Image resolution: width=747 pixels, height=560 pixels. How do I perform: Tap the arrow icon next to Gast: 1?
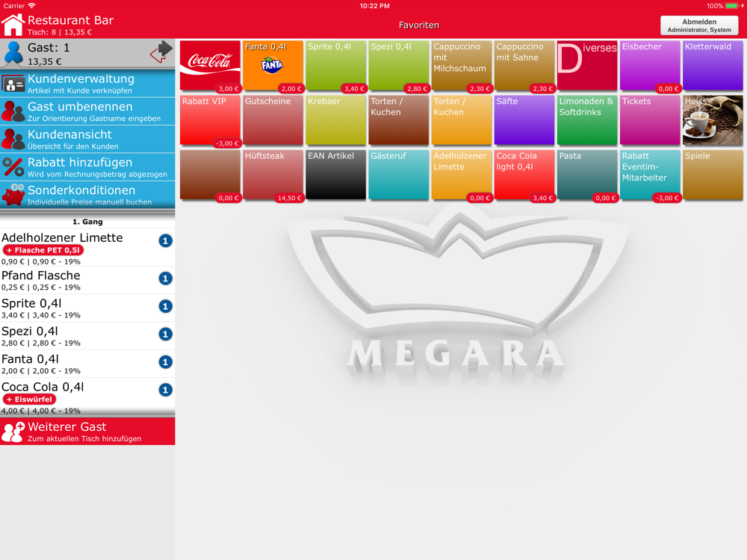click(x=161, y=52)
